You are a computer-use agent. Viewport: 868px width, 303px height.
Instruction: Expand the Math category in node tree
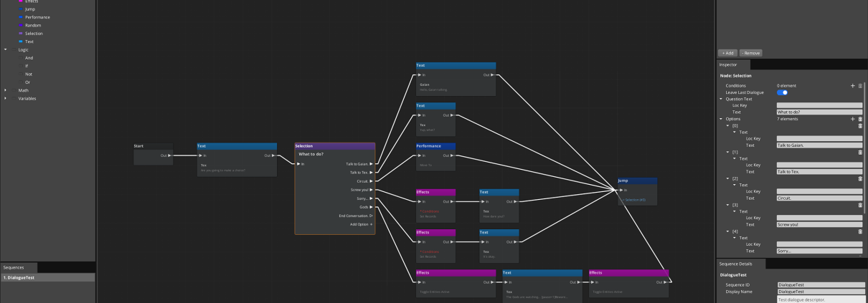point(6,90)
